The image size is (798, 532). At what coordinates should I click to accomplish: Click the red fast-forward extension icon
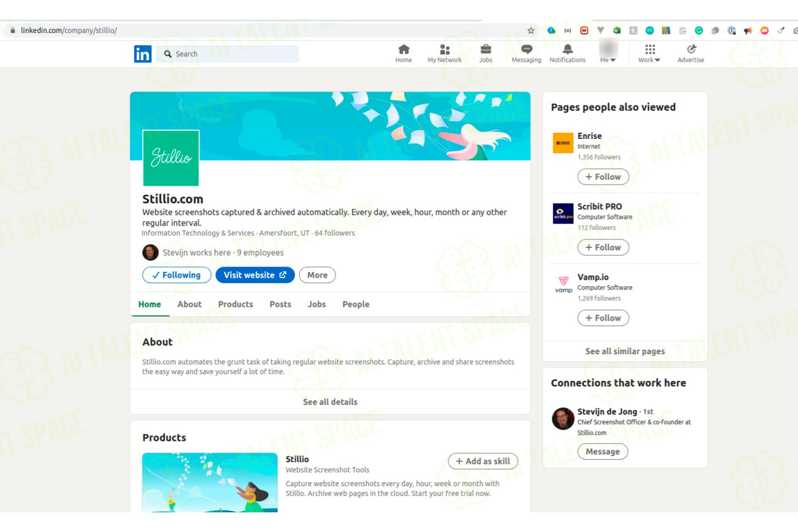(584, 31)
